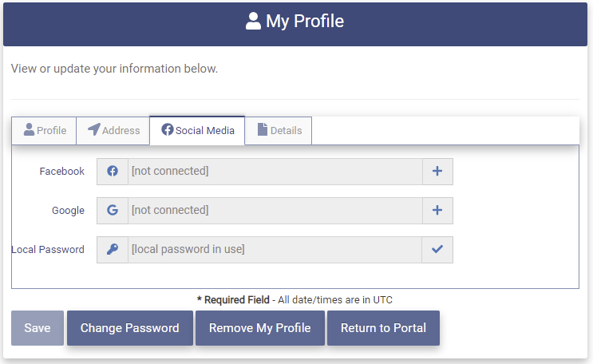Connect Google account with plus button

[x=437, y=210]
